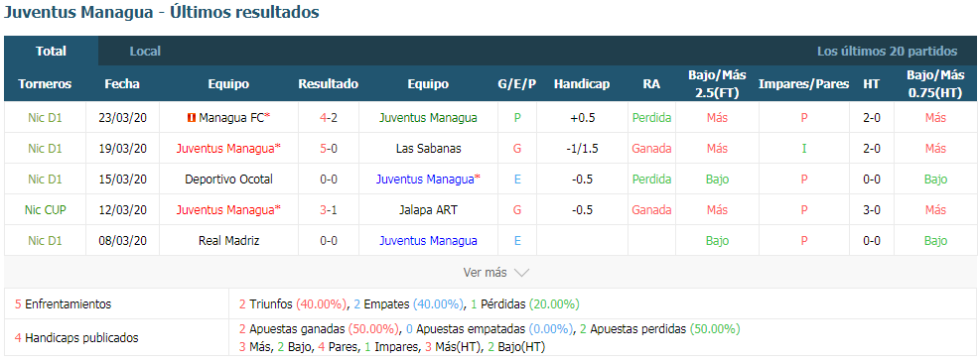Open the 4-2 match result
The image size is (980, 361).
click(328, 117)
